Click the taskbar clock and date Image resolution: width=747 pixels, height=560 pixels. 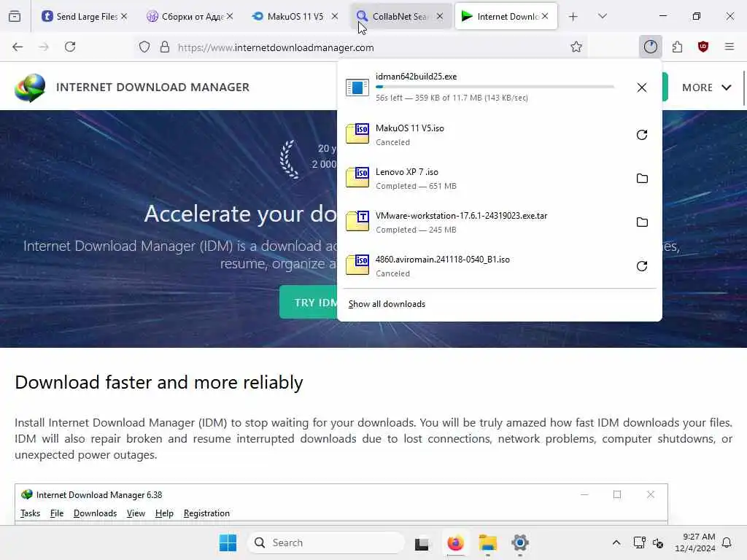click(x=694, y=542)
